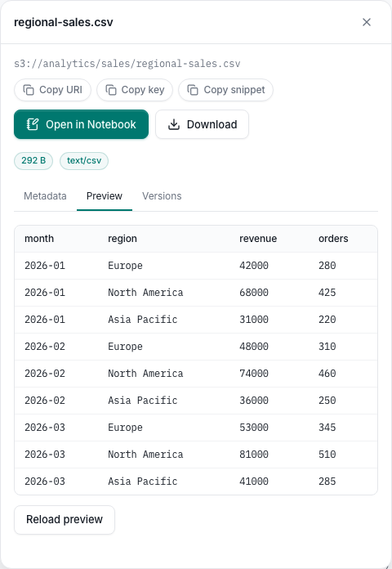Select orders cell 460
This screenshot has height=569, width=392.
click(327, 374)
